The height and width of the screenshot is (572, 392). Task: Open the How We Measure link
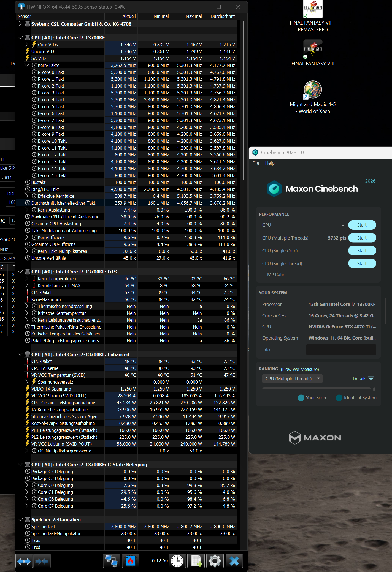(300, 369)
